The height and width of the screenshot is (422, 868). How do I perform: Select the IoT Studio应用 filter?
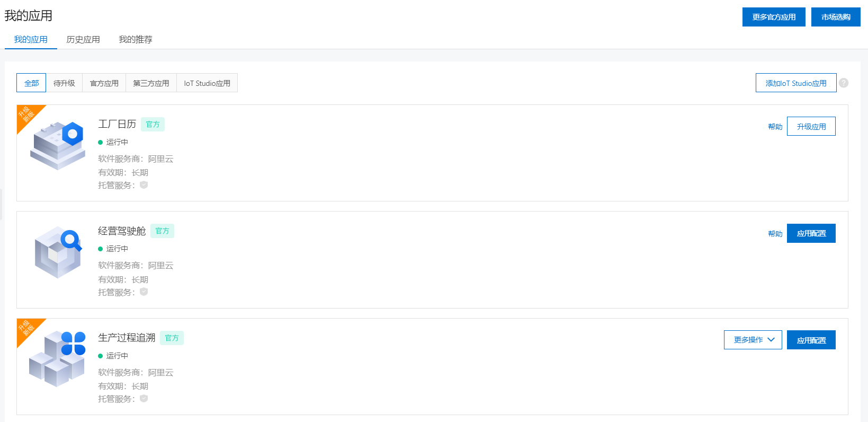207,83
